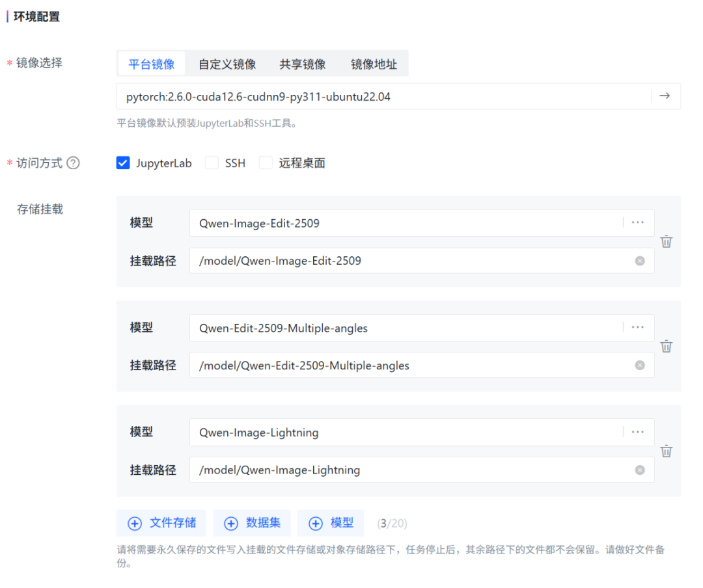
Task: Delete the Qwen-Edit-2509-Multiple-angles mount
Action: coord(667,346)
